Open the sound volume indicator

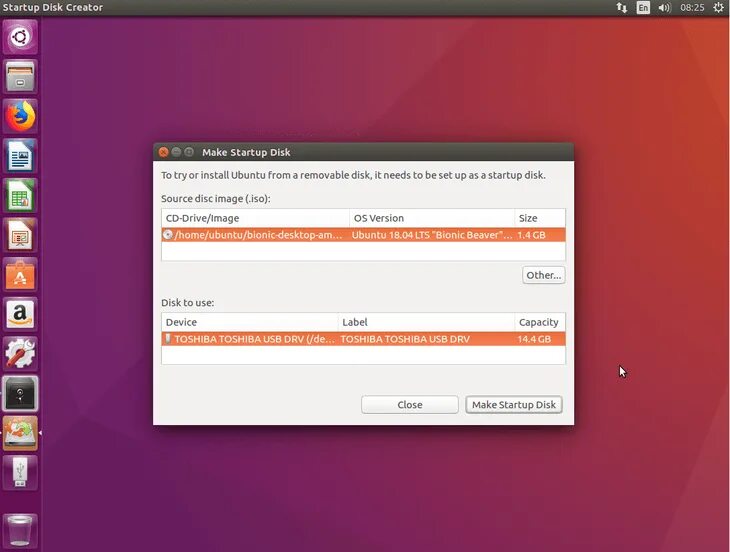tap(664, 7)
